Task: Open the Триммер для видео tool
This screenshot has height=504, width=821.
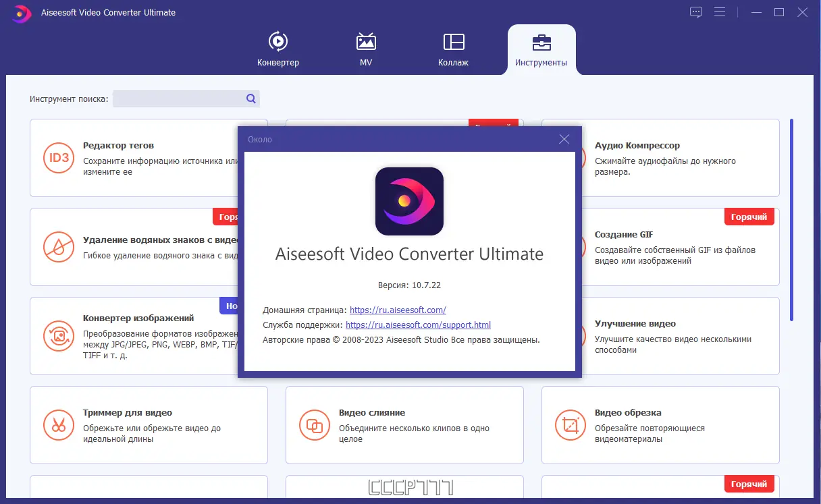Action: coord(149,425)
